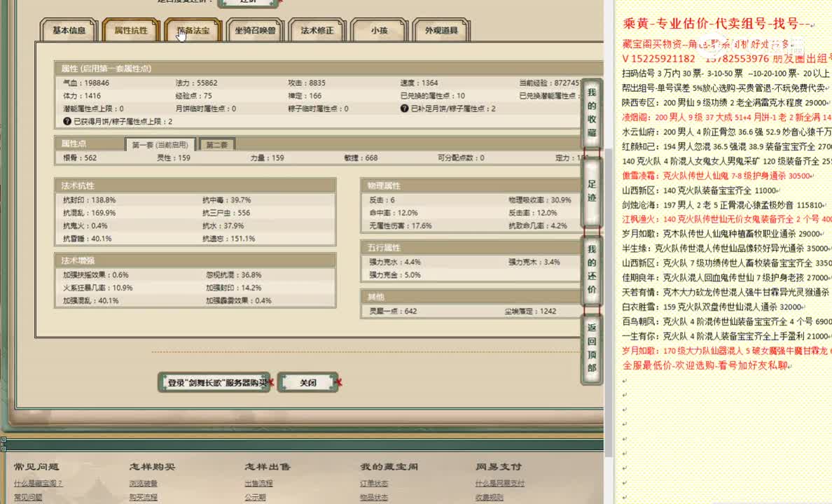Open 出售流程 footer link
Image resolution: width=832 pixels, height=504 pixels.
258,483
